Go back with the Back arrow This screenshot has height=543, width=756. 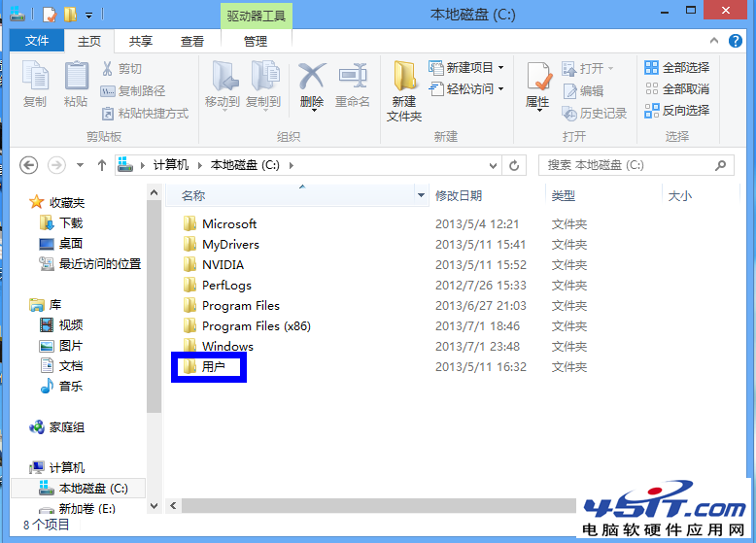[x=28, y=165]
